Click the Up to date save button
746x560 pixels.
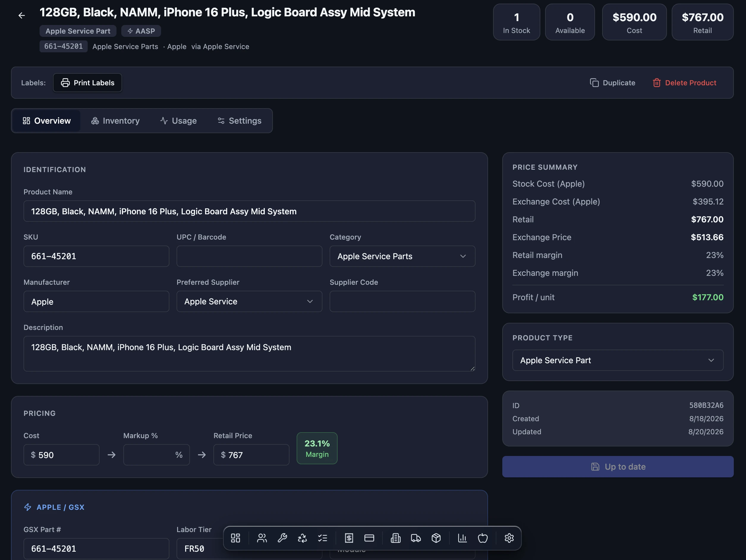[618, 467]
